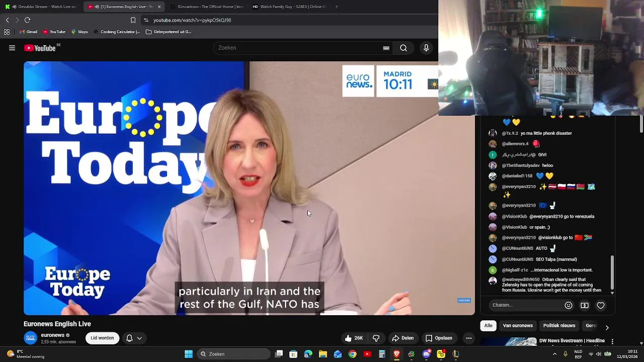Focus the Chatten message input field
The width and height of the screenshot is (644, 362).
[x=526, y=305]
